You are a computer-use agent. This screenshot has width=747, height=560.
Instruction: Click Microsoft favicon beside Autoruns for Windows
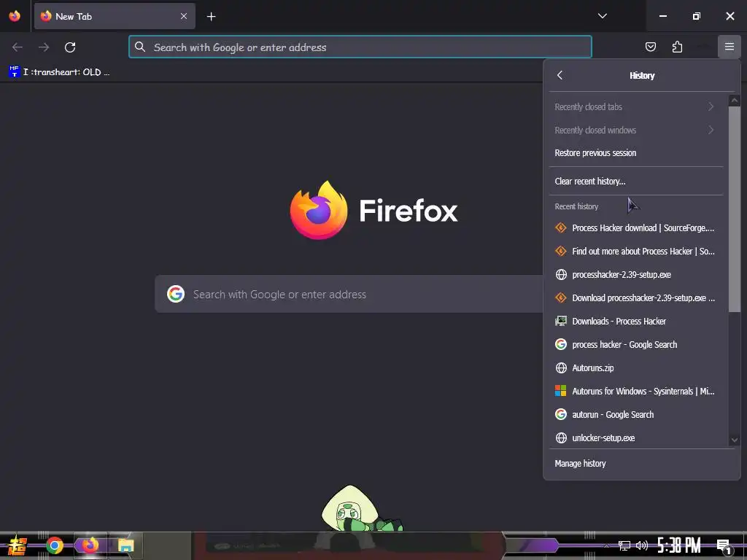point(561,392)
